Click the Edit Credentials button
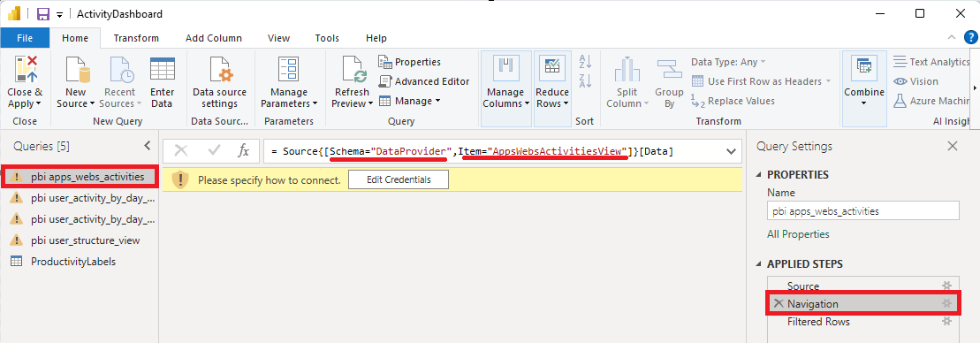 click(x=399, y=180)
